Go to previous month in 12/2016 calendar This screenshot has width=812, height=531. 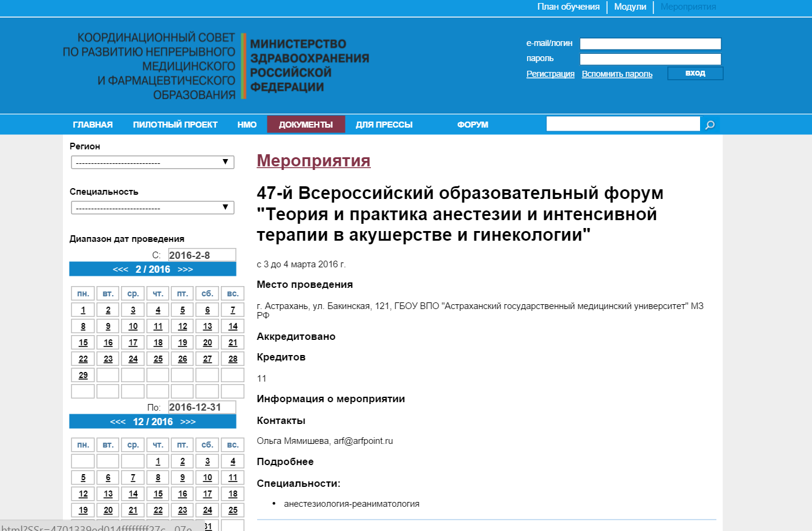click(118, 422)
